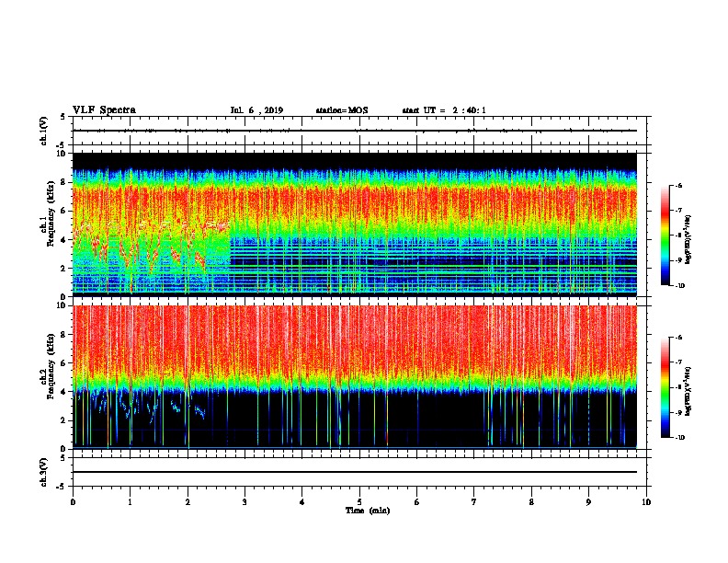Click time axis tick label "4"
This screenshot has height=563, width=728.
[x=301, y=502]
